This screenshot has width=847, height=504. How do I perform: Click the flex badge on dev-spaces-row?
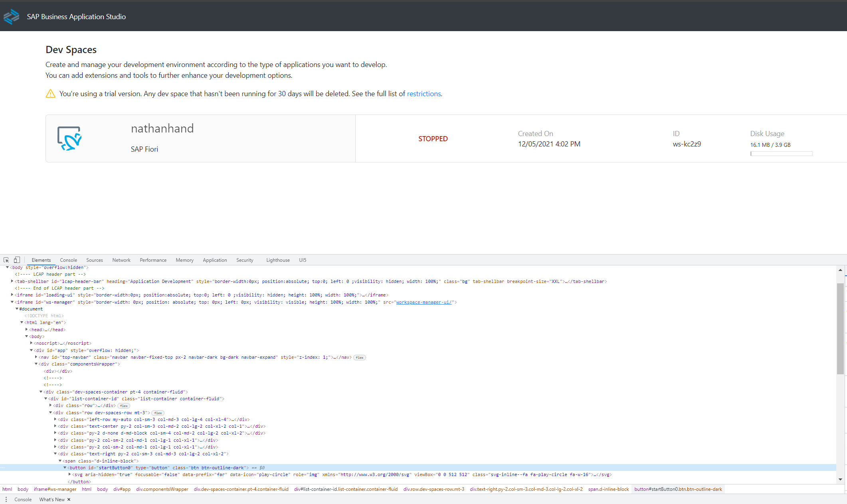coord(158,413)
